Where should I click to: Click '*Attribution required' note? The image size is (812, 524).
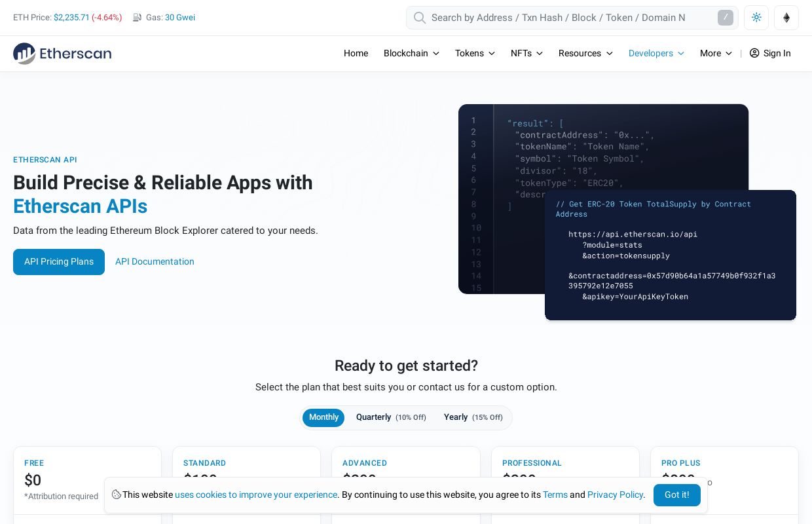(61, 496)
